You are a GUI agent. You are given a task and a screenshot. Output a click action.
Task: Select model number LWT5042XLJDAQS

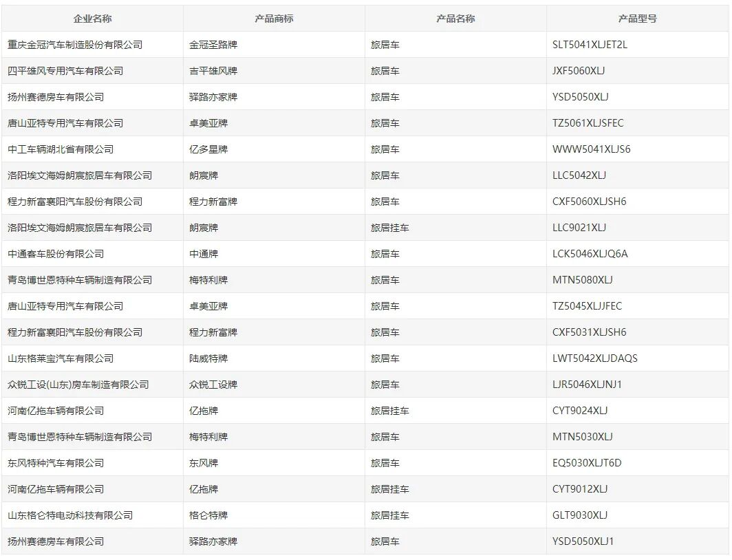pos(594,358)
